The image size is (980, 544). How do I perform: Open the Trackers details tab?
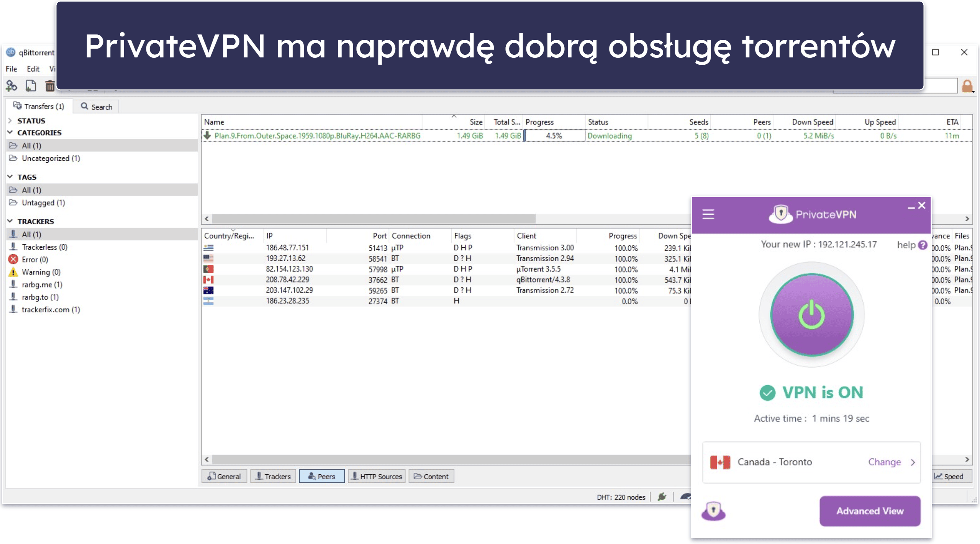click(x=273, y=477)
